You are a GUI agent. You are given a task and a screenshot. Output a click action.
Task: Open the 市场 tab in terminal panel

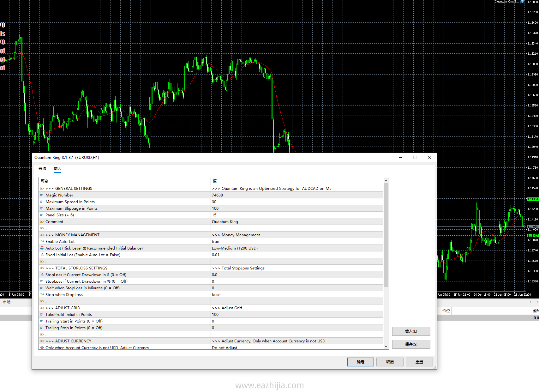click(7, 302)
